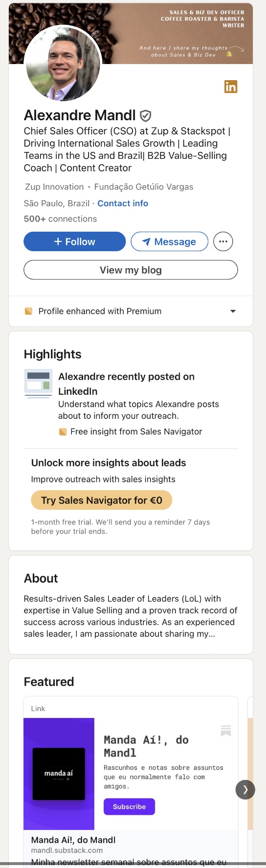Click the View my blog button
The width and height of the screenshot is (266, 868).
(x=131, y=270)
